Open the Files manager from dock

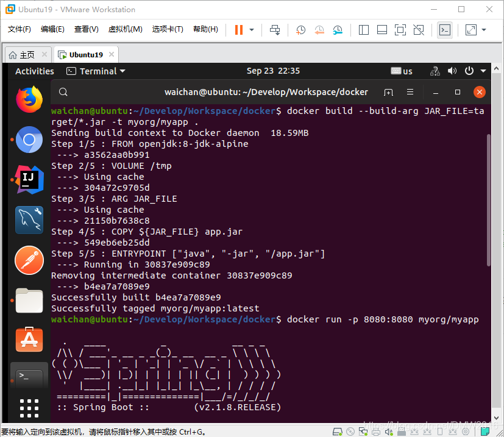(x=29, y=300)
